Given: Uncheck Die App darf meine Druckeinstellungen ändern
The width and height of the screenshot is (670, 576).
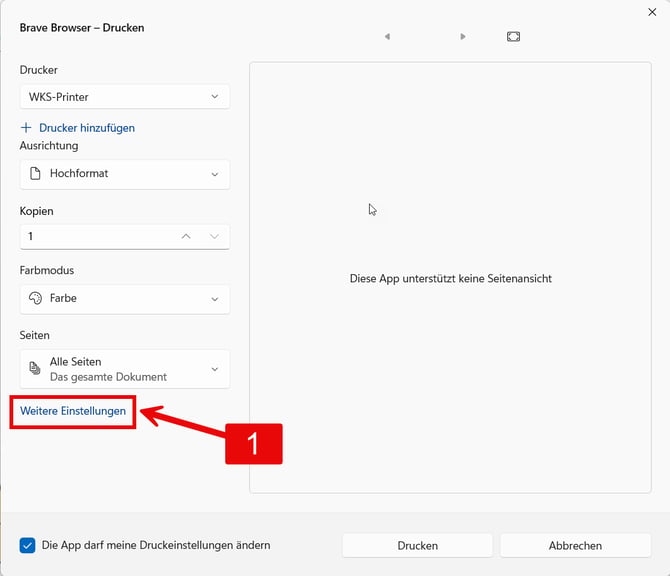Looking at the screenshot, I should (x=27, y=545).
